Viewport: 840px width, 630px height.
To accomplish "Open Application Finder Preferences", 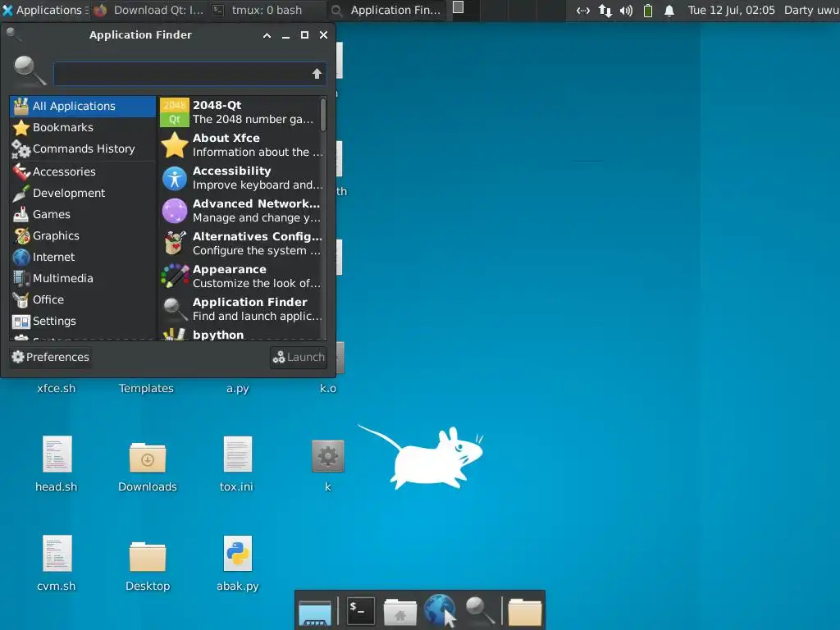I will pos(50,357).
